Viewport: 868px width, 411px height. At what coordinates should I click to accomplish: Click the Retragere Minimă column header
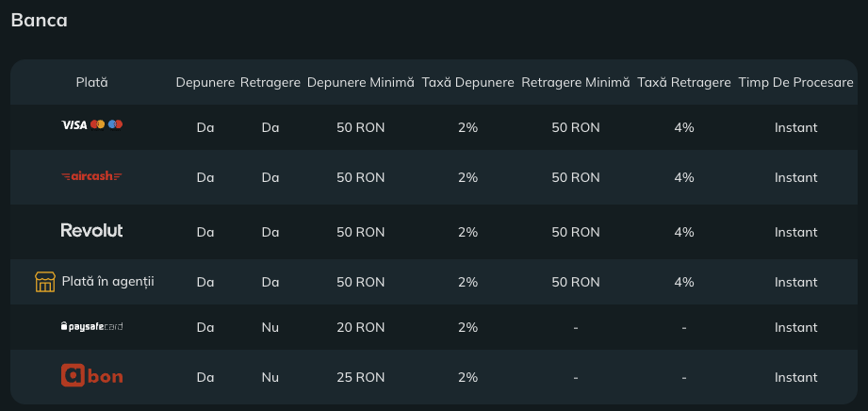576,83
